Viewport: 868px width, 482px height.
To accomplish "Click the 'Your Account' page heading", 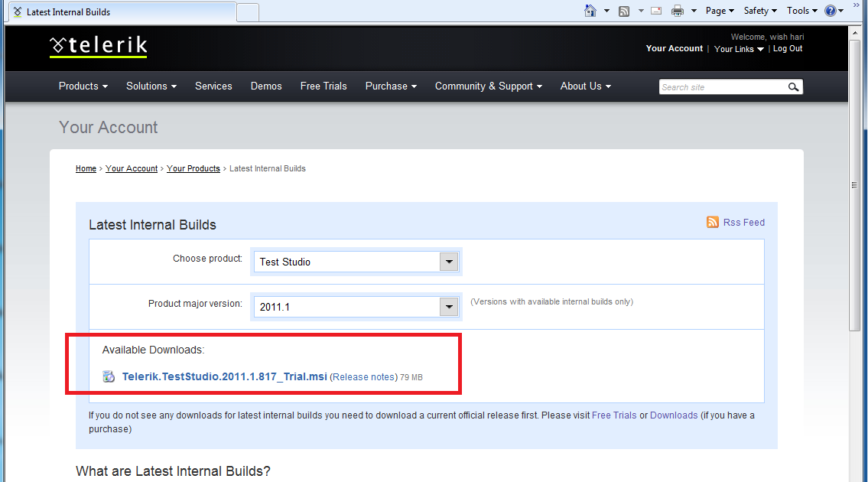I will [109, 128].
